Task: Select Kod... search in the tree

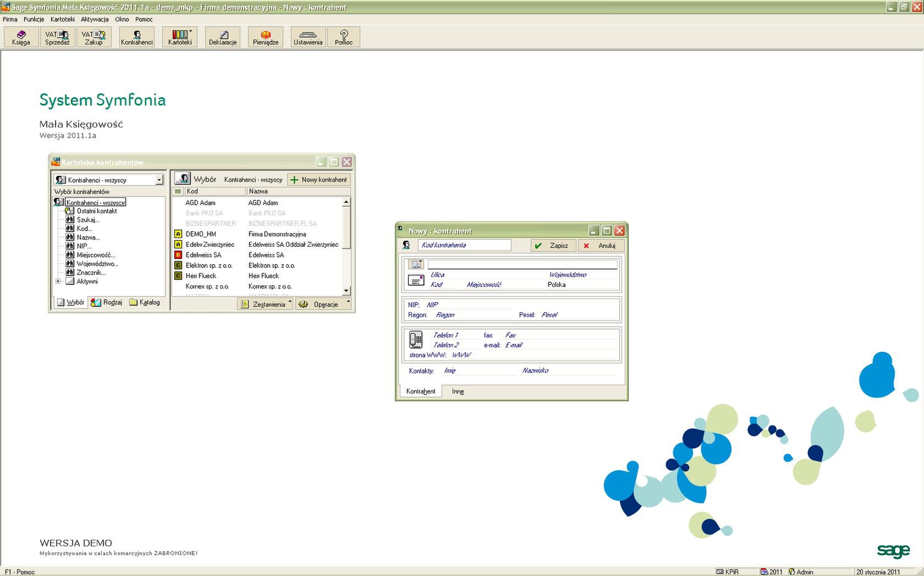Action: click(x=84, y=229)
